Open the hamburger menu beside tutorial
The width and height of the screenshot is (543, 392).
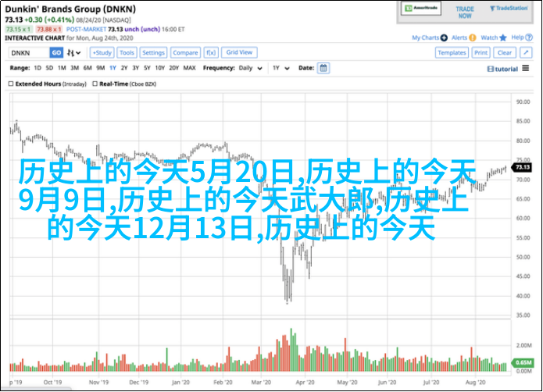pyautogui.click(x=525, y=69)
